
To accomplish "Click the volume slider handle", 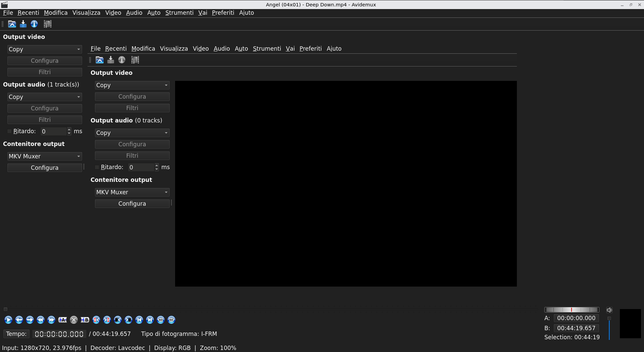I will coord(609,318).
